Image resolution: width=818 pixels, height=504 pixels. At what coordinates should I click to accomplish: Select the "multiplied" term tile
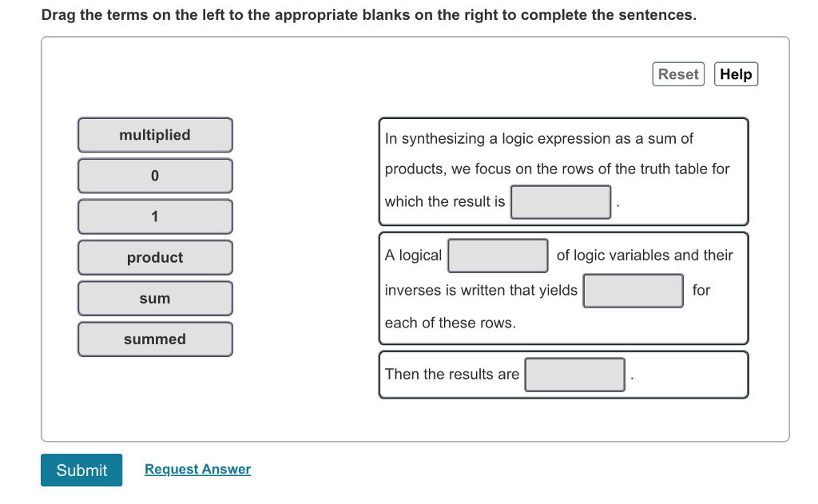tap(155, 135)
